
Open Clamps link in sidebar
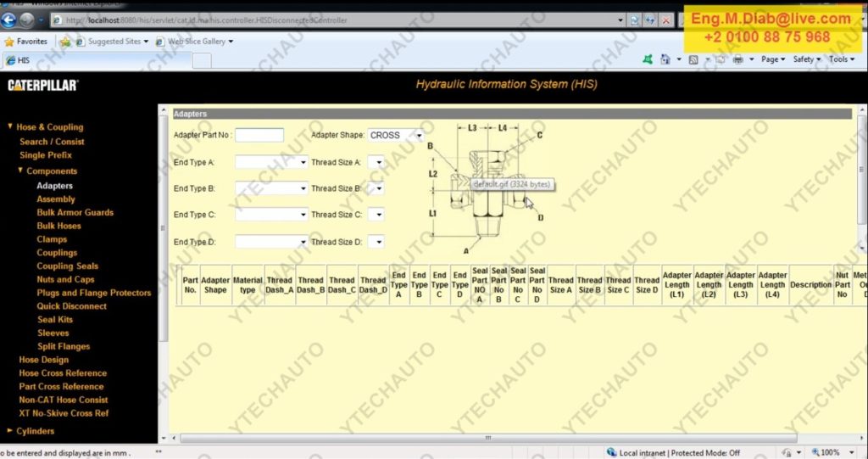[x=52, y=239]
